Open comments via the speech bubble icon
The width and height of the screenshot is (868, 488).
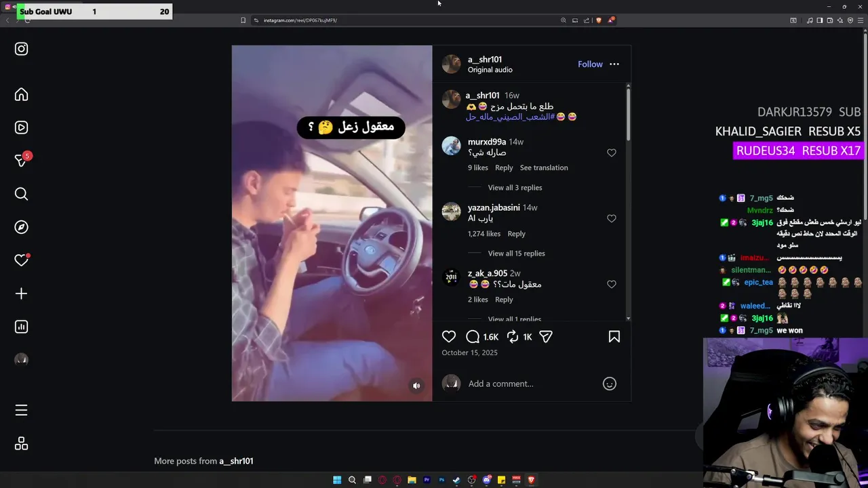[x=473, y=337]
